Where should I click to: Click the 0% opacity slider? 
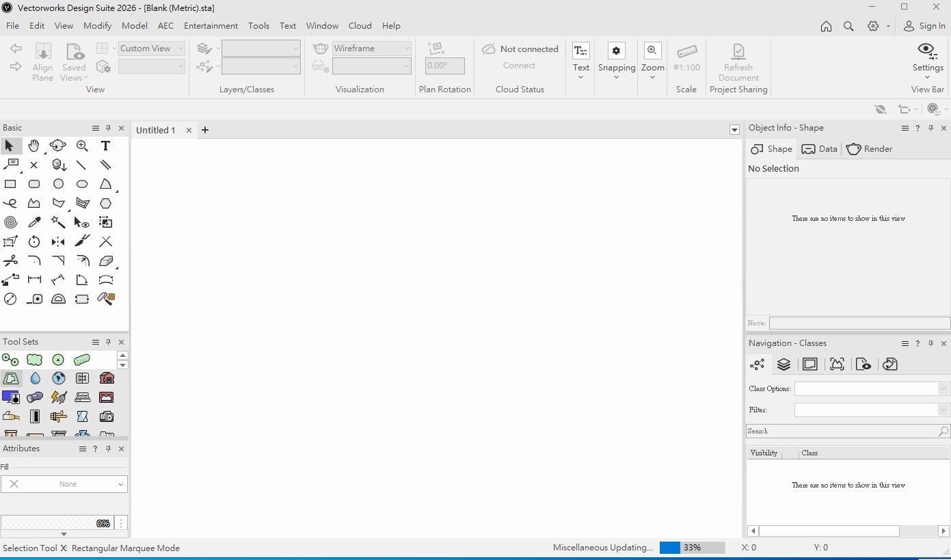tap(57, 523)
